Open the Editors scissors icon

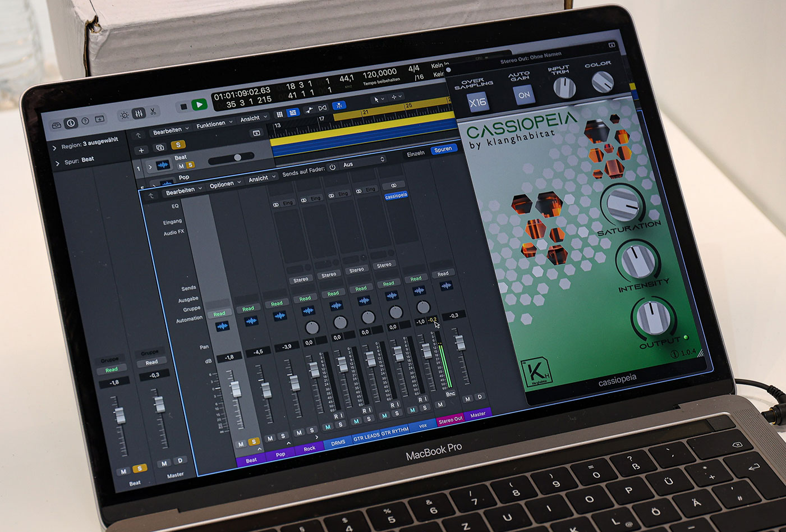click(153, 111)
